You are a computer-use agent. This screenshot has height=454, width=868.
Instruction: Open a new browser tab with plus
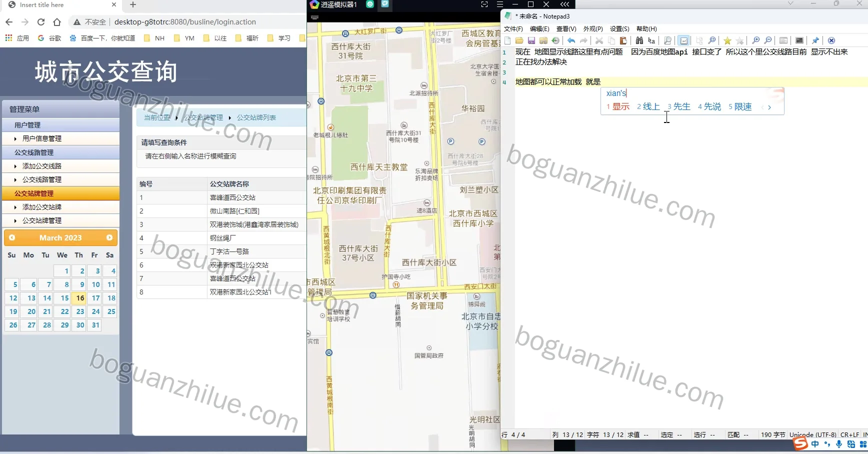[x=133, y=4]
